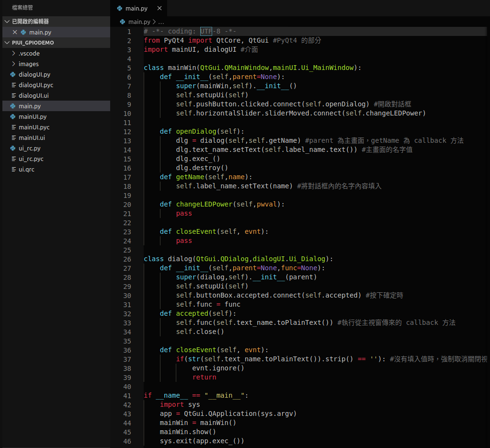
Task: Click the breadcrumb ellipsis after main.py
Action: pos(161,22)
